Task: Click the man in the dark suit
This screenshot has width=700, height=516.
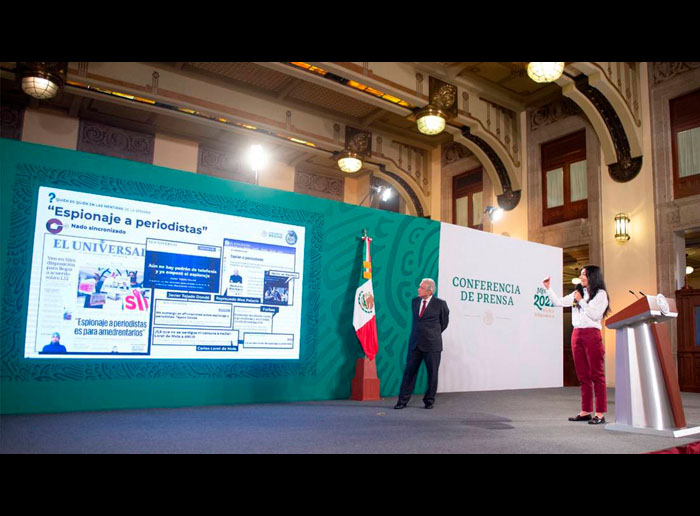Action: [425, 342]
